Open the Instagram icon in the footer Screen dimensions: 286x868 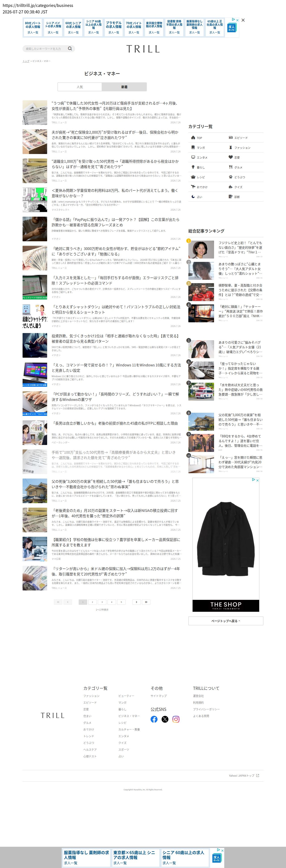click(176, 719)
